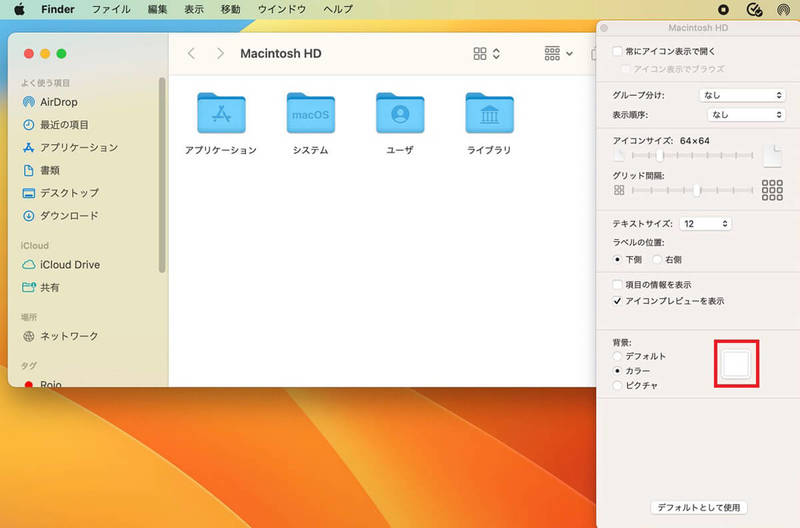Open the 編集 menu

click(157, 9)
